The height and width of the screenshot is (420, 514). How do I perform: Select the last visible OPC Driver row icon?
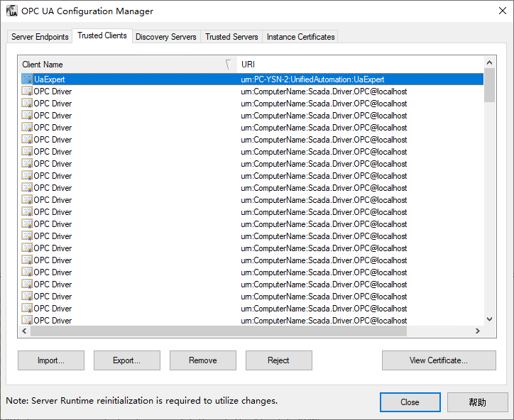pos(27,321)
